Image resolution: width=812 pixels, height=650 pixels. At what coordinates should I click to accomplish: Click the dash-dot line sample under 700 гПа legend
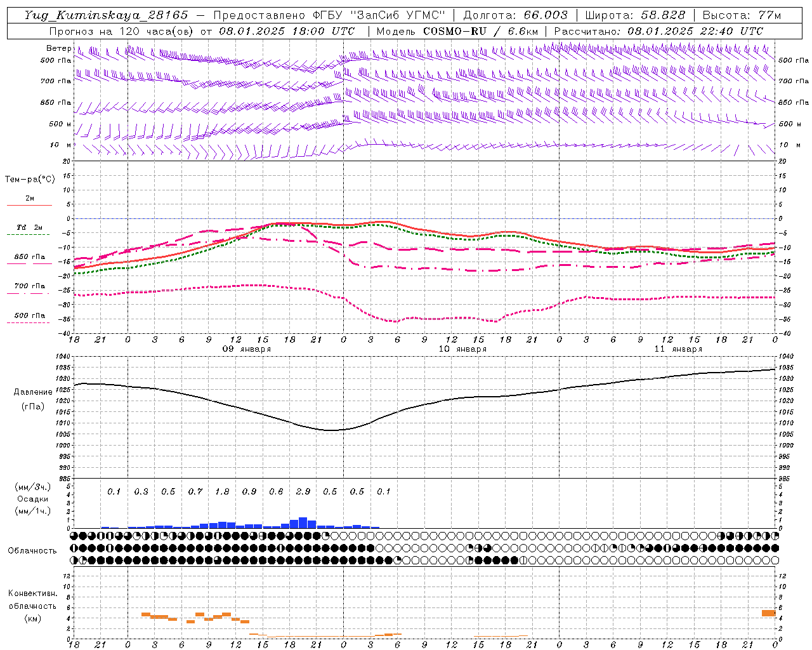pyautogui.click(x=28, y=293)
